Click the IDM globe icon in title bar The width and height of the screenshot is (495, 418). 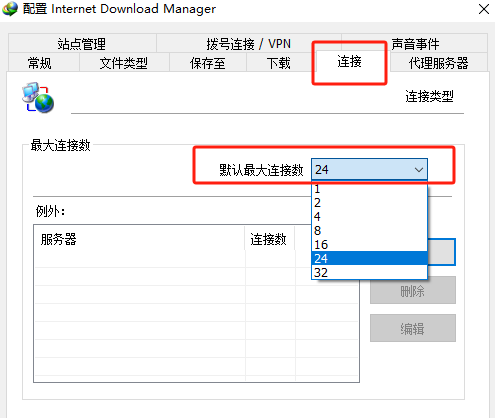[x=10, y=9]
